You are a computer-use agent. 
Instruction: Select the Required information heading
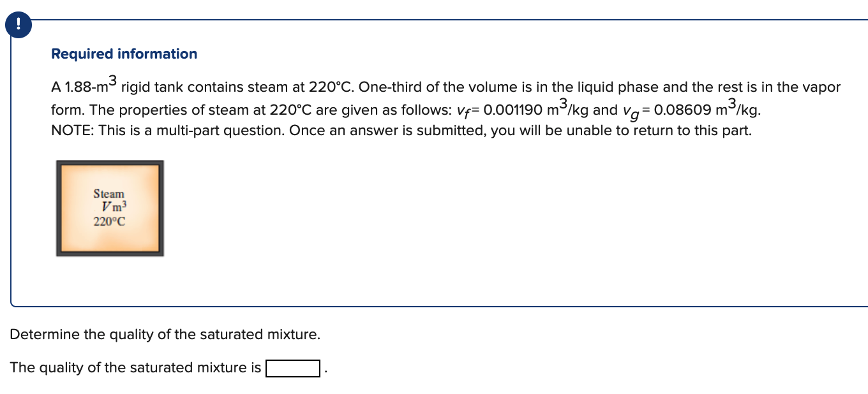(124, 54)
